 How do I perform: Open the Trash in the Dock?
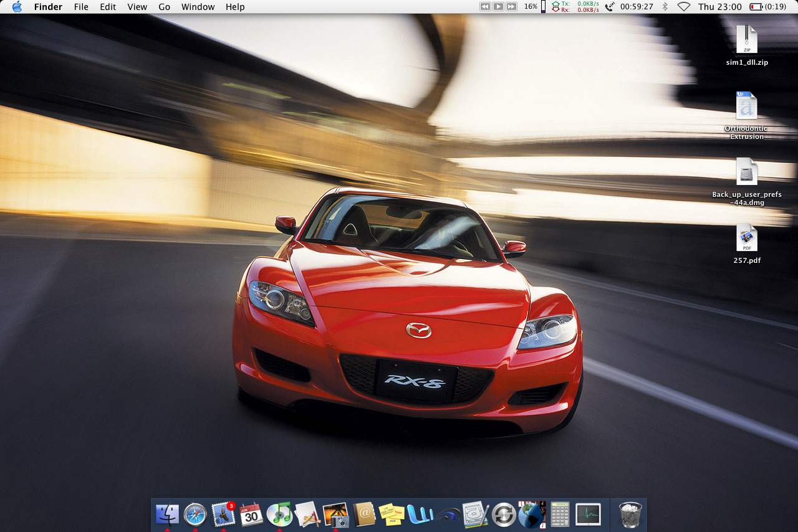click(x=630, y=515)
